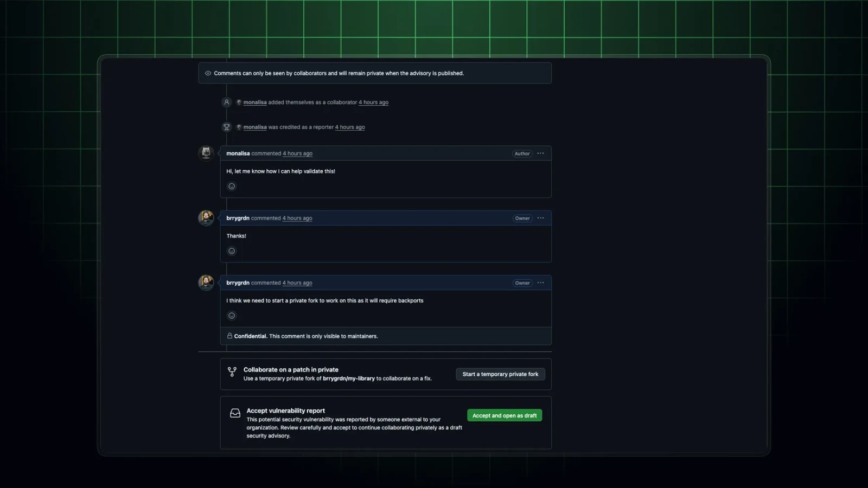
Task: Click the eye icon in the comments privacy notice
Action: pyautogui.click(x=208, y=73)
